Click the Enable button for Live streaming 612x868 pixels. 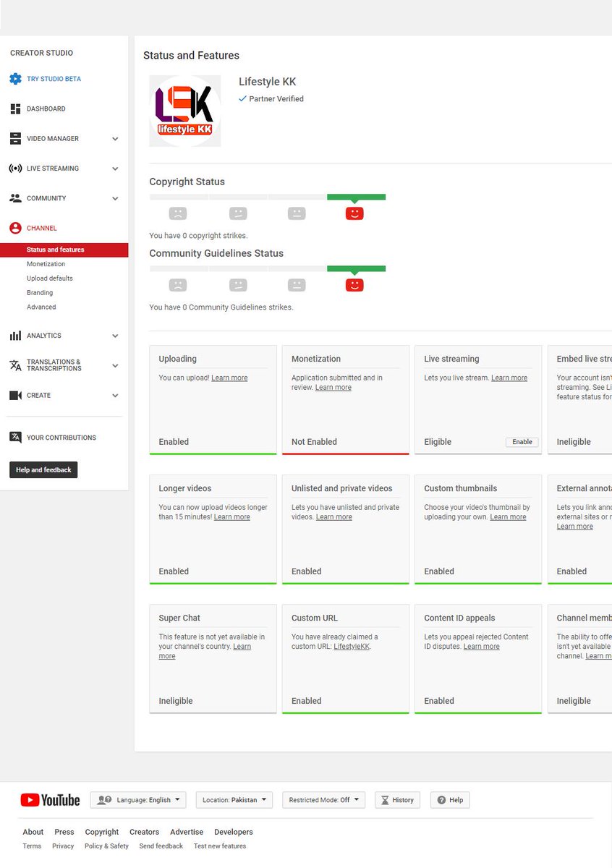(522, 442)
